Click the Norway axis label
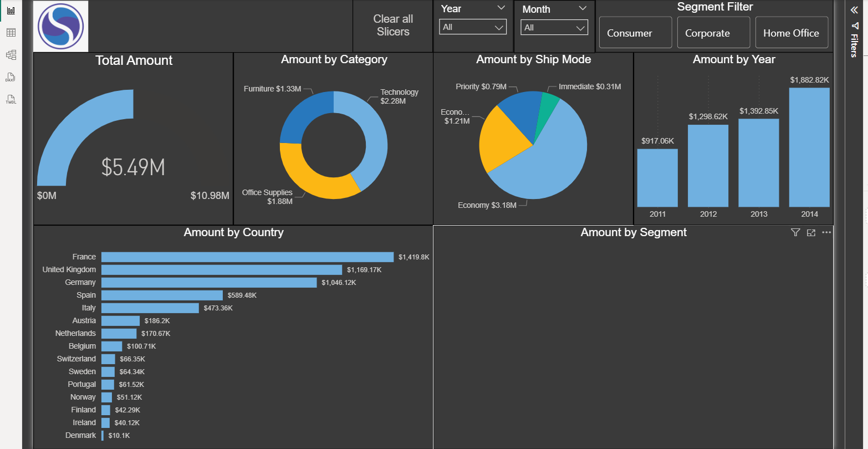The image size is (868, 449). 83,397
